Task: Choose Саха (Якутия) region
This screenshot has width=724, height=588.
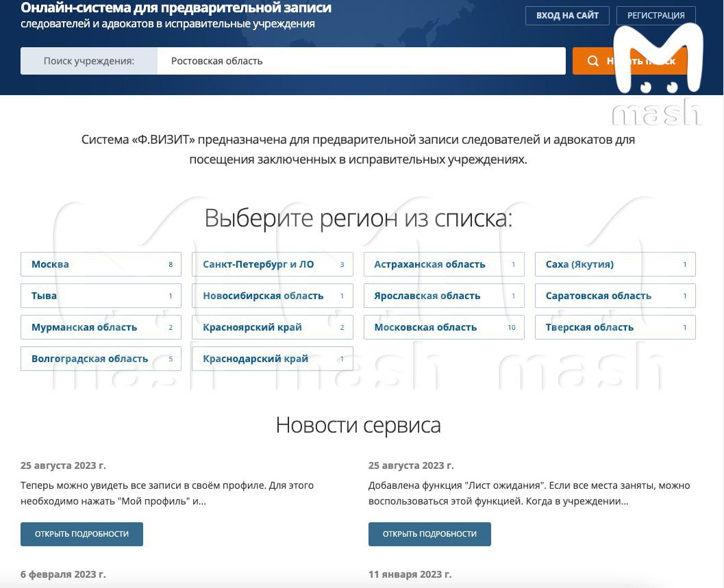Action: 614,264
